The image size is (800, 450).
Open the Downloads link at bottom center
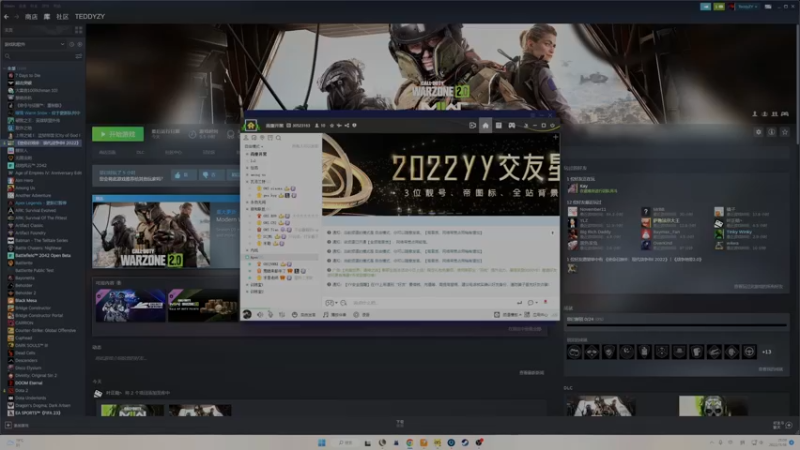point(400,423)
